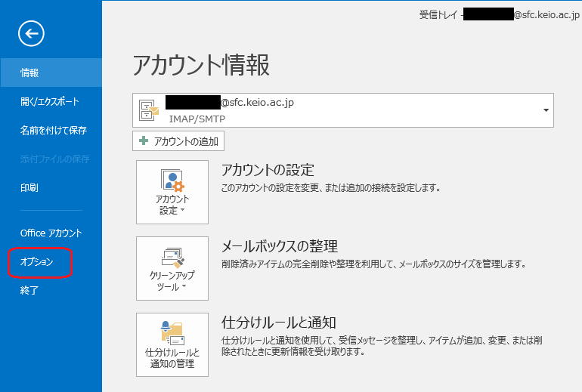Open the 印刷 page
The height and width of the screenshot is (392, 582).
point(30,187)
